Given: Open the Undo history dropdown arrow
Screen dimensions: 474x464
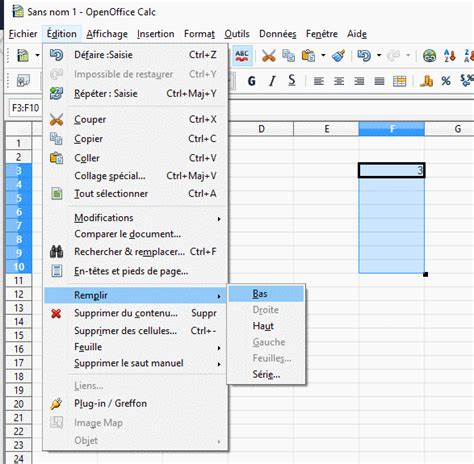Looking at the screenshot, I should (379, 55).
